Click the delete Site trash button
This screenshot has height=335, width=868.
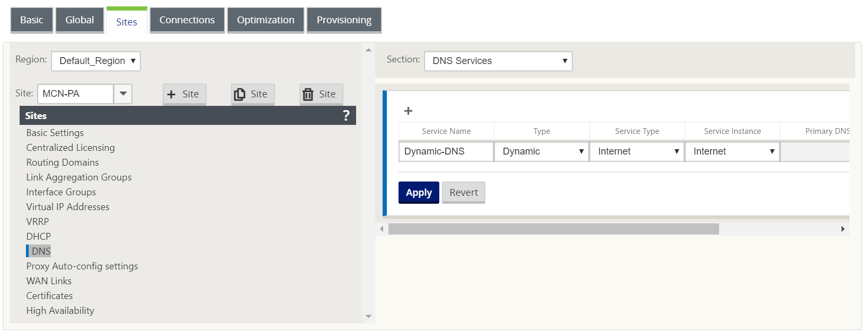[321, 94]
